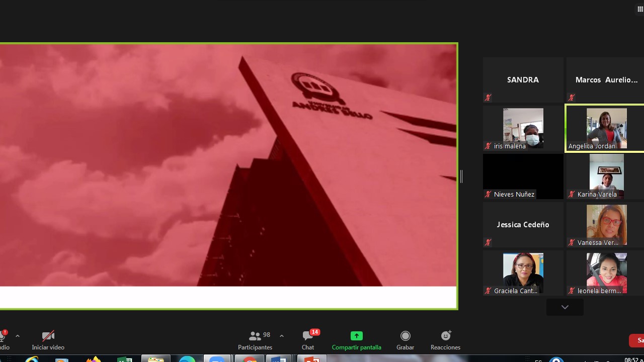Click the red Salir button
This screenshot has height=362, width=644.
tap(636, 340)
